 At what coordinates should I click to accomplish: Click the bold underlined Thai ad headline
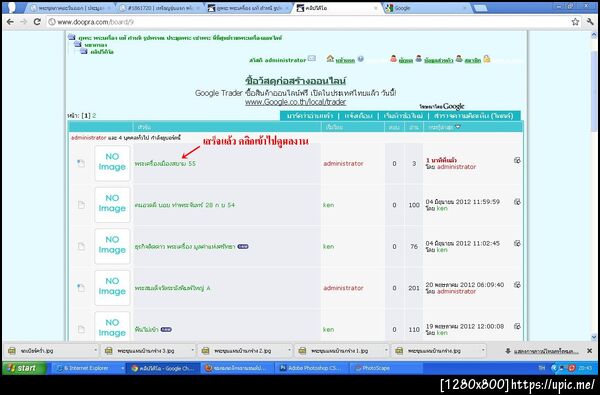(295, 81)
